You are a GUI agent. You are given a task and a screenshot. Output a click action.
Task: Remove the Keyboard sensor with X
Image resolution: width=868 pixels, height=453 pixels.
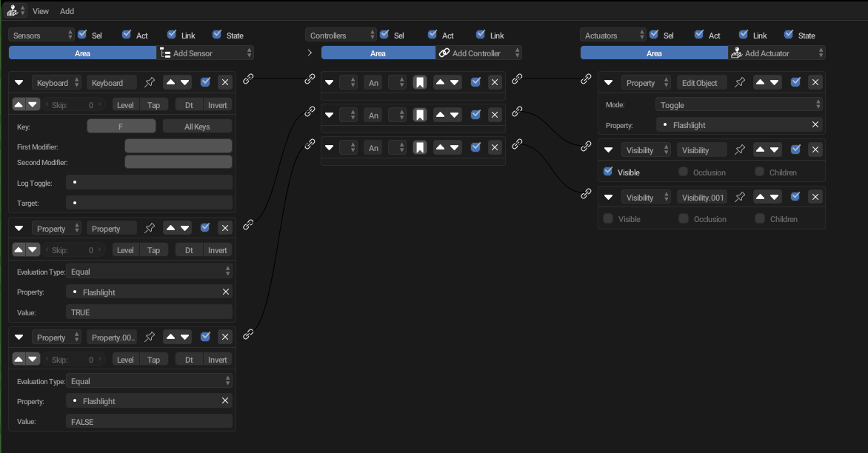click(225, 83)
